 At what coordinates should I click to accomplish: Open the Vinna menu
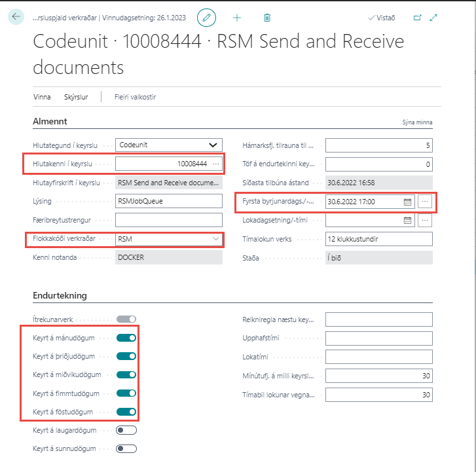coord(42,97)
